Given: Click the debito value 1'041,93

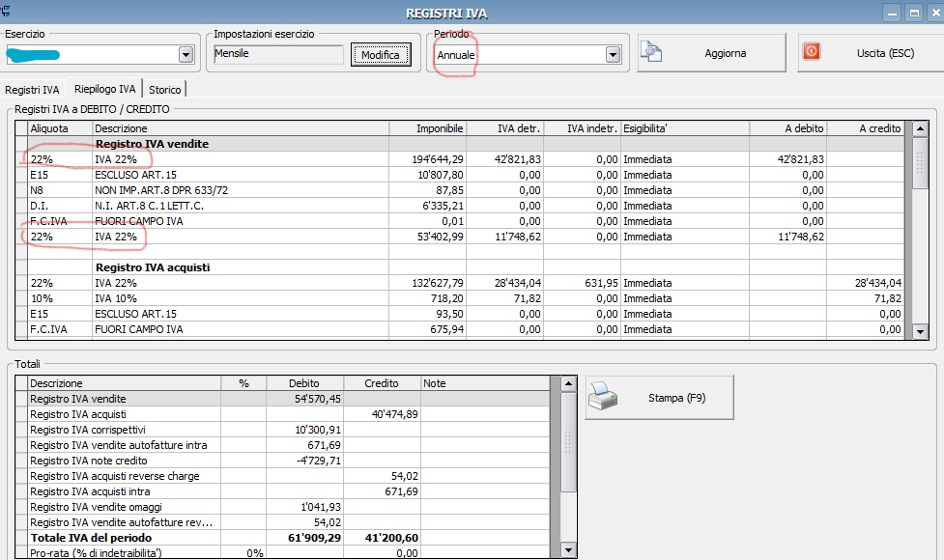Looking at the screenshot, I should [x=321, y=507].
